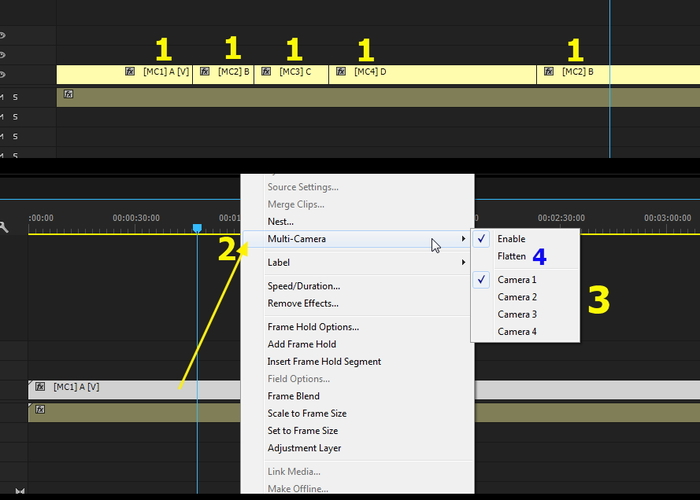
Task: Click fx badge on lower timeline MC1 clip
Action: (x=40, y=386)
